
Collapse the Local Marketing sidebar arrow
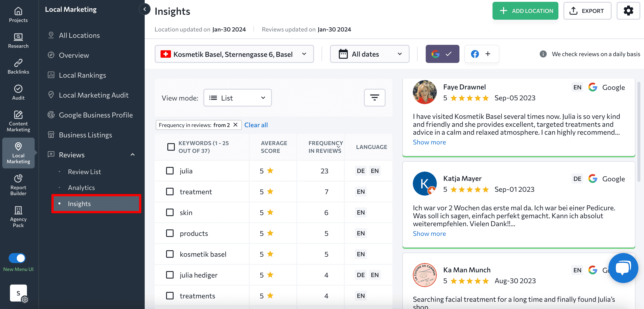tap(144, 9)
